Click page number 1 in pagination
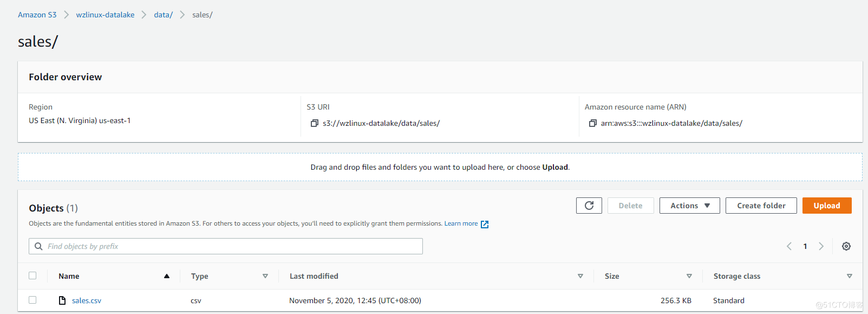This screenshot has width=868, height=314. point(805,246)
